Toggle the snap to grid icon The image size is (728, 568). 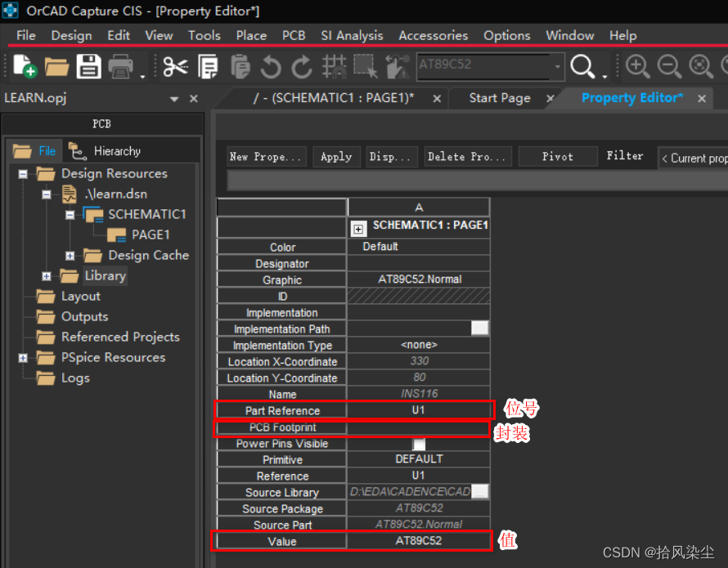335,66
